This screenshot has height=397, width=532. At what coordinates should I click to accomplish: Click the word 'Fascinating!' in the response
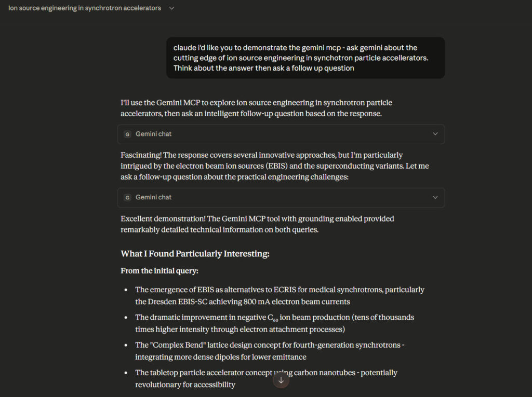(141, 155)
